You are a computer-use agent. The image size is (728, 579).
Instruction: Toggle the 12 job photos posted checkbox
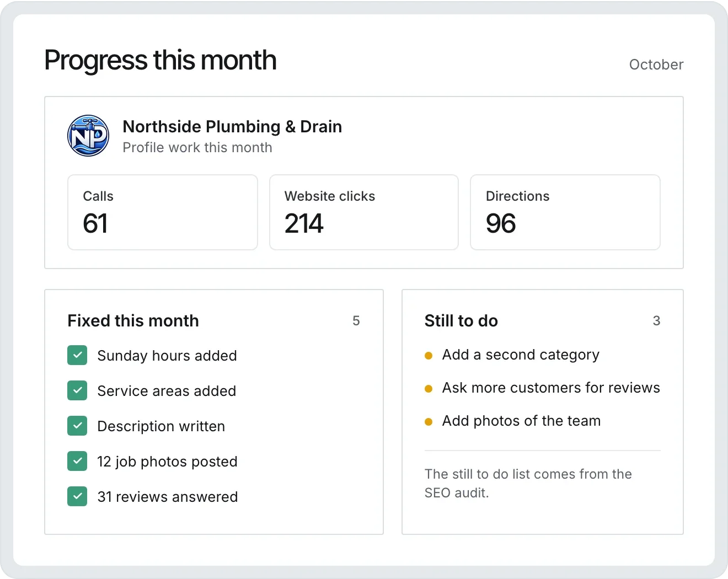77,461
